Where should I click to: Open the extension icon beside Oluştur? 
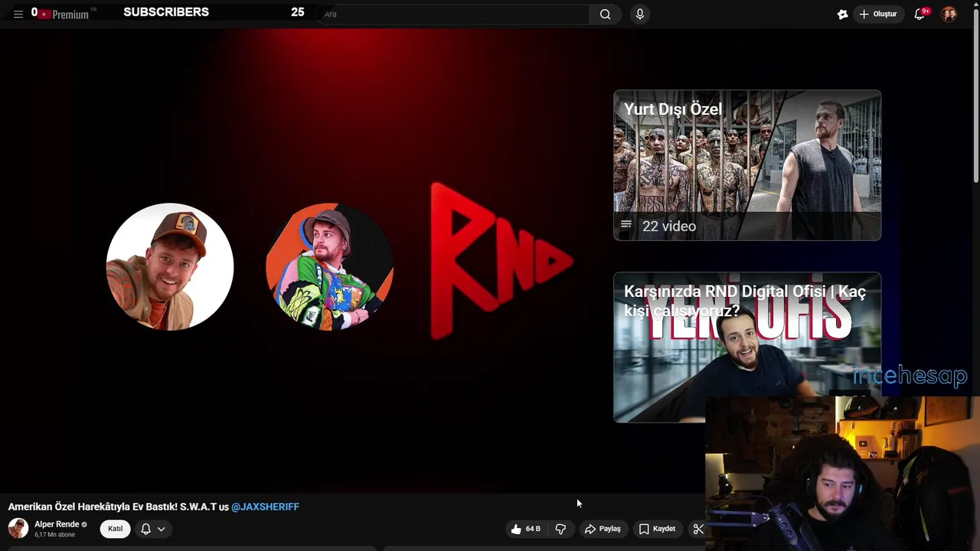click(843, 14)
